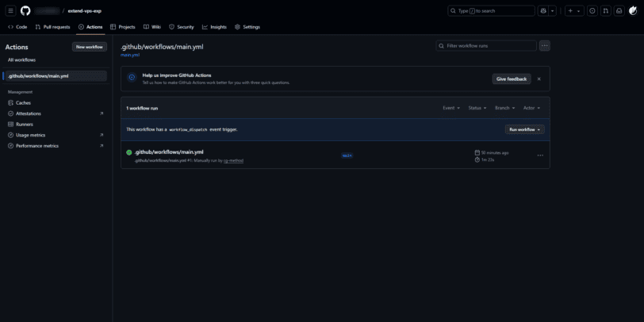Switch to the Wiki tab
Image resolution: width=644 pixels, height=322 pixels.
[x=152, y=27]
